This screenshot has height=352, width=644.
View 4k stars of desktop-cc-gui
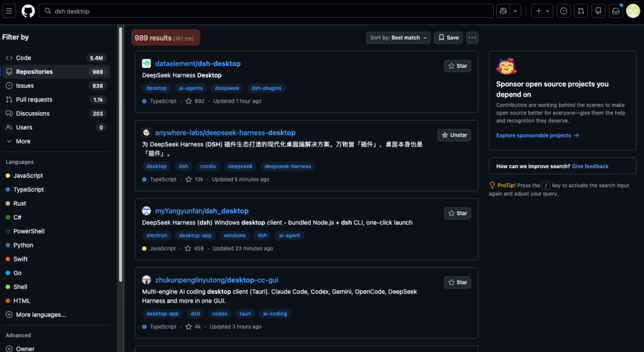[193, 327]
